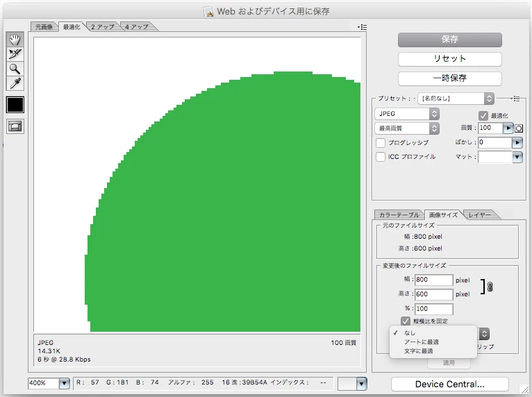Open the preset options flyout menu icon

coord(515,99)
